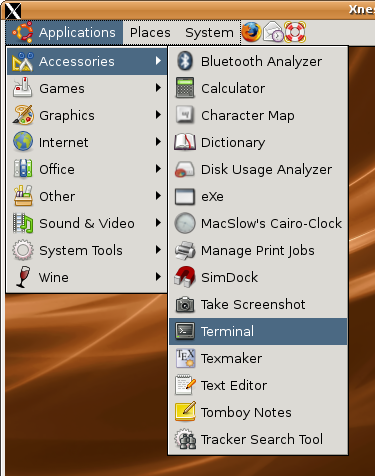Expand the Office submenu arrow
This screenshot has width=375, height=476.
click(x=158, y=169)
